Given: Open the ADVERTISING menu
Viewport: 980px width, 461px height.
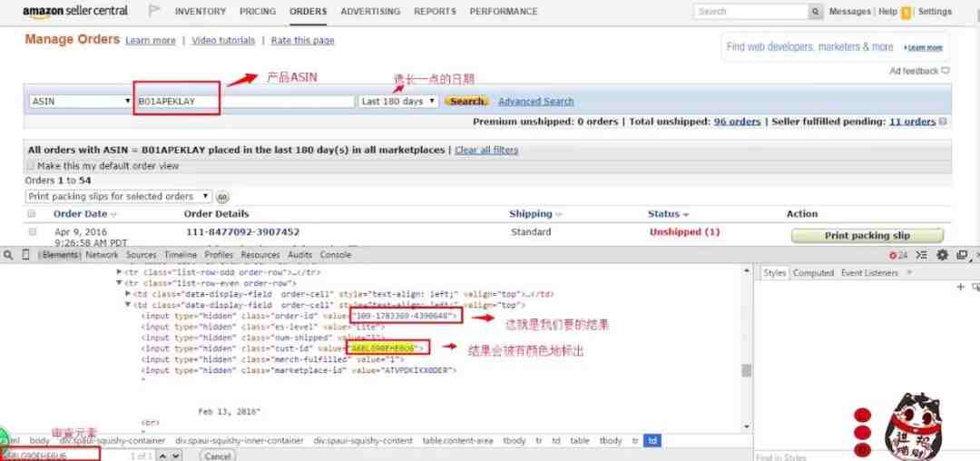Looking at the screenshot, I should pos(370,11).
